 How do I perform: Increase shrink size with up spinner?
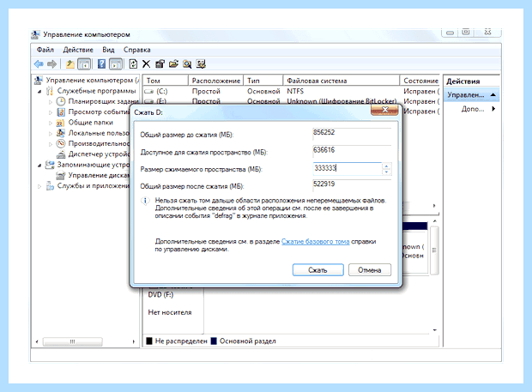(x=386, y=166)
